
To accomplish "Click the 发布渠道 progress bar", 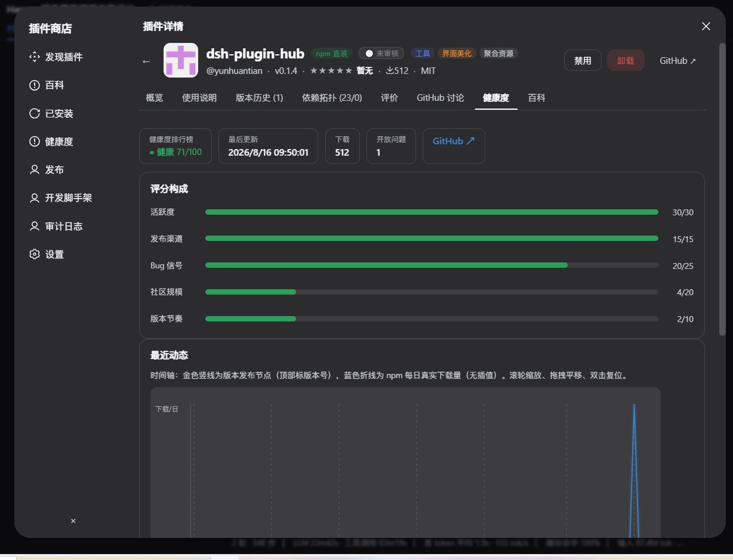I will tap(432, 239).
